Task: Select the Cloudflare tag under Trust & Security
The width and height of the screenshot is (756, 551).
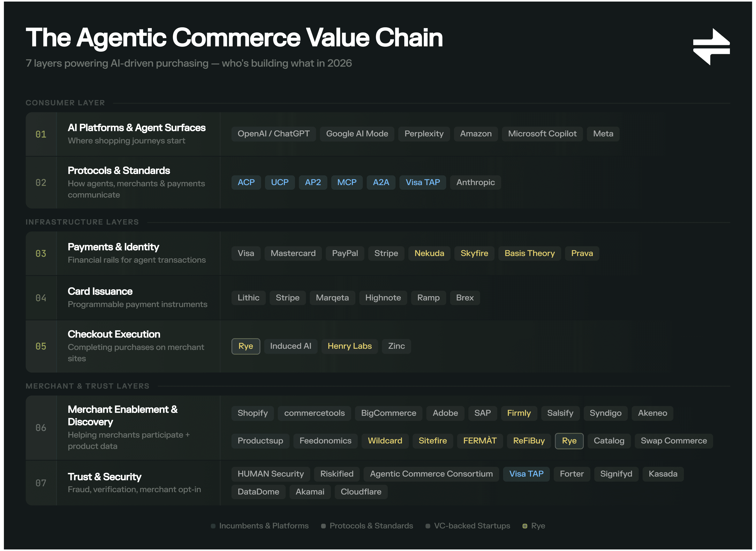Action: 361,492
